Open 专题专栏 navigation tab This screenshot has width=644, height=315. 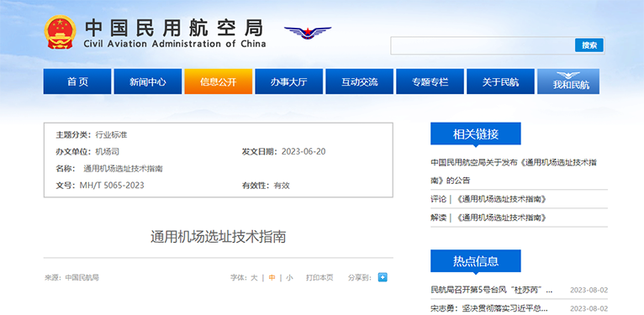point(430,81)
